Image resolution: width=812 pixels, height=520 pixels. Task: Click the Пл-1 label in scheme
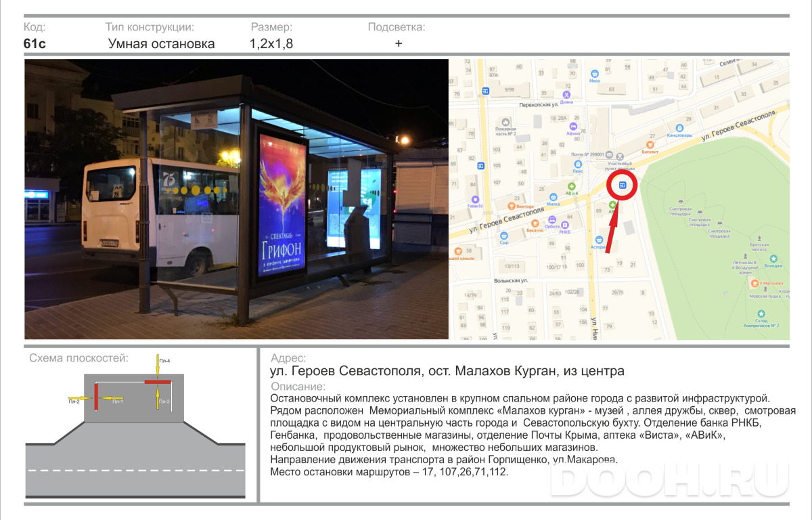click(x=118, y=402)
